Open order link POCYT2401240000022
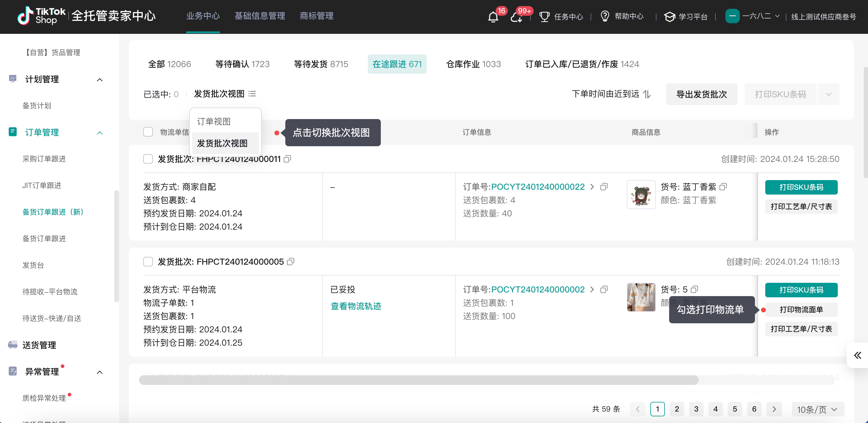 tap(537, 187)
